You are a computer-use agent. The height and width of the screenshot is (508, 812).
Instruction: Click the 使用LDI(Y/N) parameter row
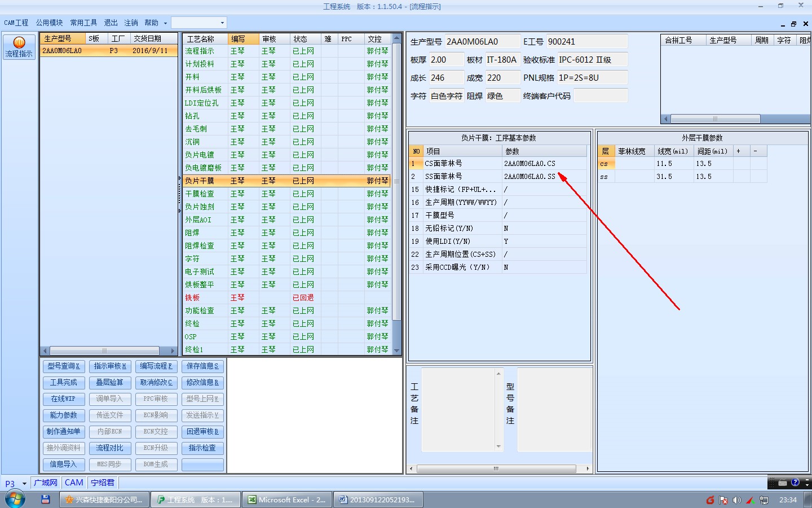[498, 242]
